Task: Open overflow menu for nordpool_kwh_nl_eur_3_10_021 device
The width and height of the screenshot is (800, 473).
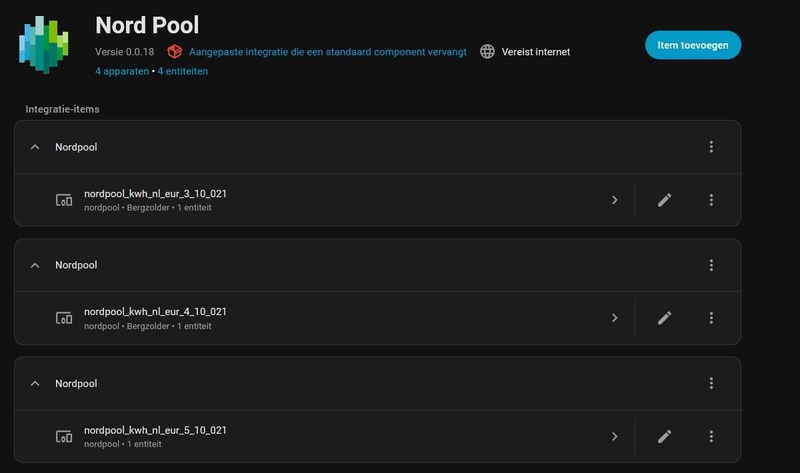Action: [x=711, y=200]
